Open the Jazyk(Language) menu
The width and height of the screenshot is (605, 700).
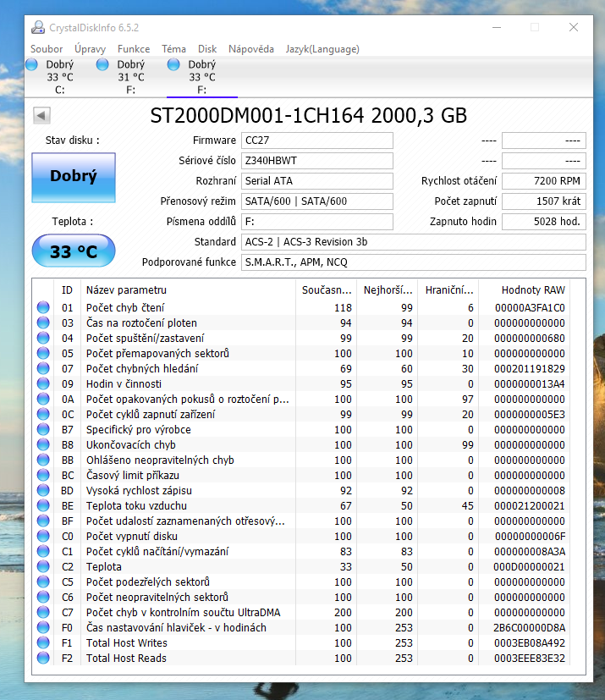(x=322, y=49)
